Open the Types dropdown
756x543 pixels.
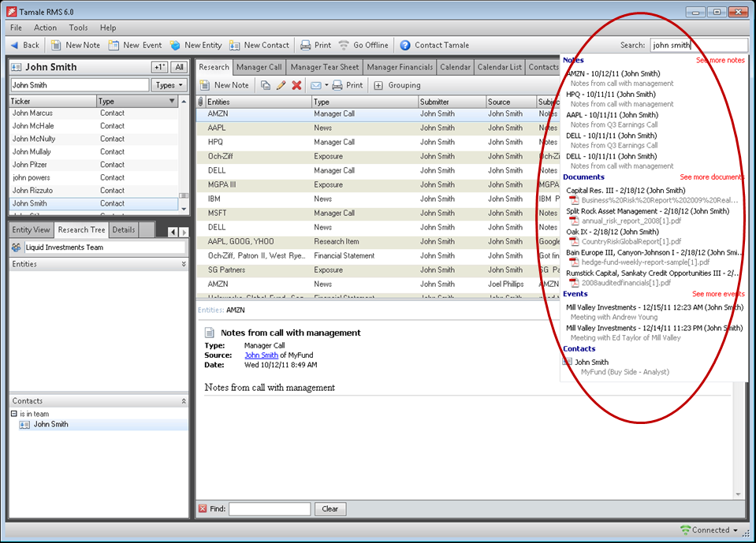[169, 85]
